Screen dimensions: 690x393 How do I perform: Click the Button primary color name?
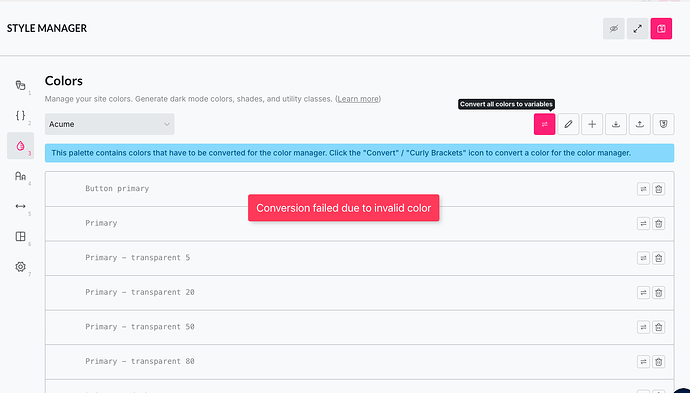tap(117, 188)
